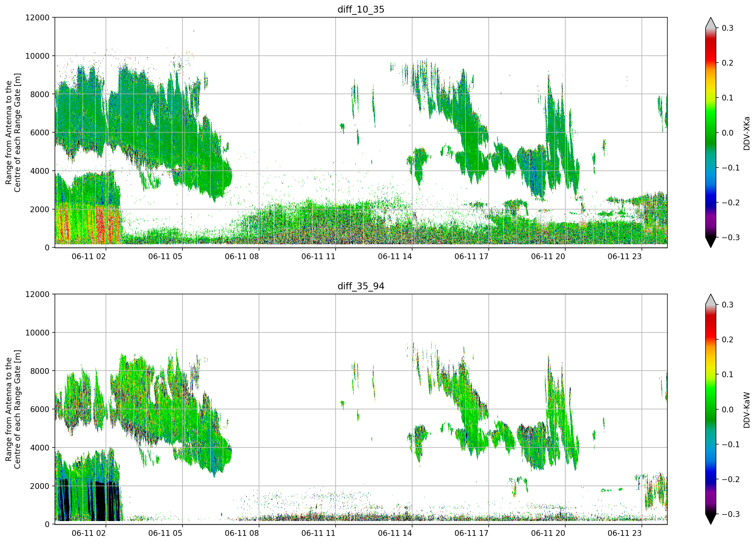Click the 0.3 tick on DDV-KaW colorbar
The height and width of the screenshot is (543, 756).
click(727, 305)
